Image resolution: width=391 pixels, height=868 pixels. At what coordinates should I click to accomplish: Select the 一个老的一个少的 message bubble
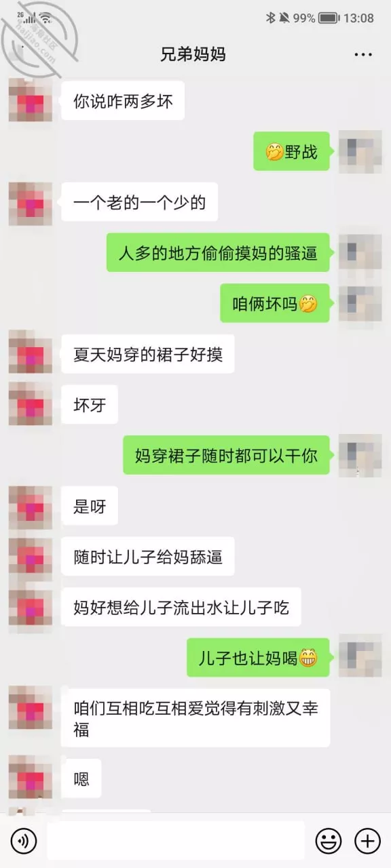click(140, 202)
